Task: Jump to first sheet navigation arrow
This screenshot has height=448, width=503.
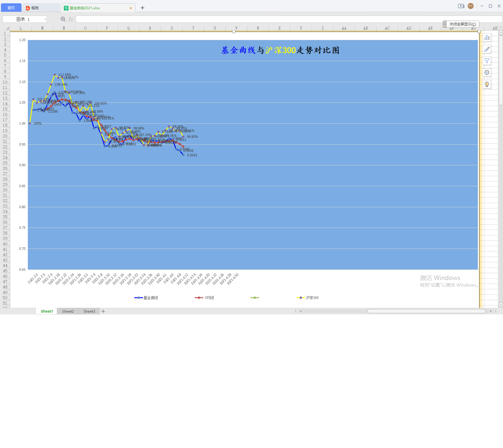Action: pyautogui.click(x=6, y=311)
